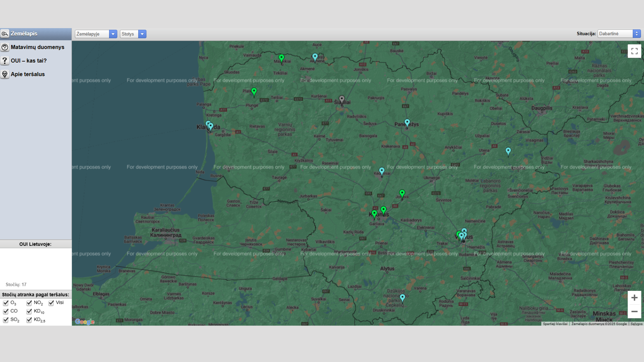Select the gray station marker at Šiauliai
The width and height of the screenshot is (644, 362).
341,100
